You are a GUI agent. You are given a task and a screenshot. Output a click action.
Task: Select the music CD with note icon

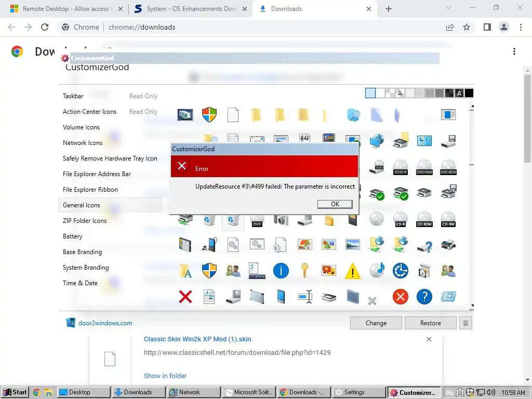[377, 270]
